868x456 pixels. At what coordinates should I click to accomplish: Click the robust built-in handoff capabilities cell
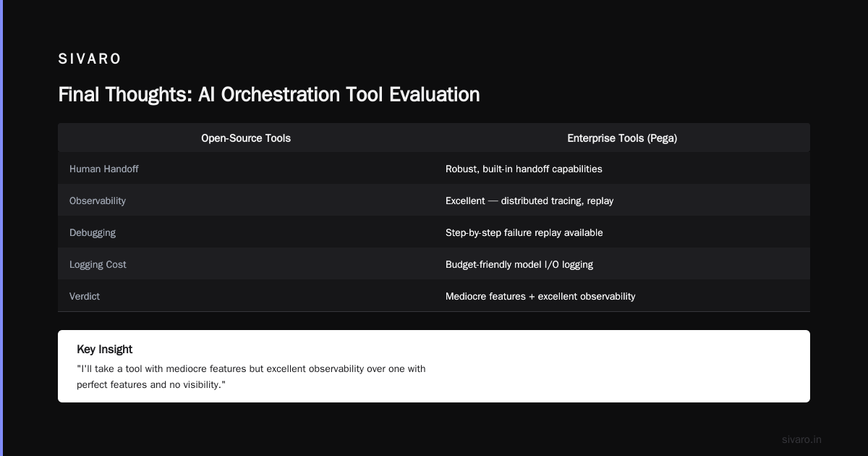(x=524, y=169)
